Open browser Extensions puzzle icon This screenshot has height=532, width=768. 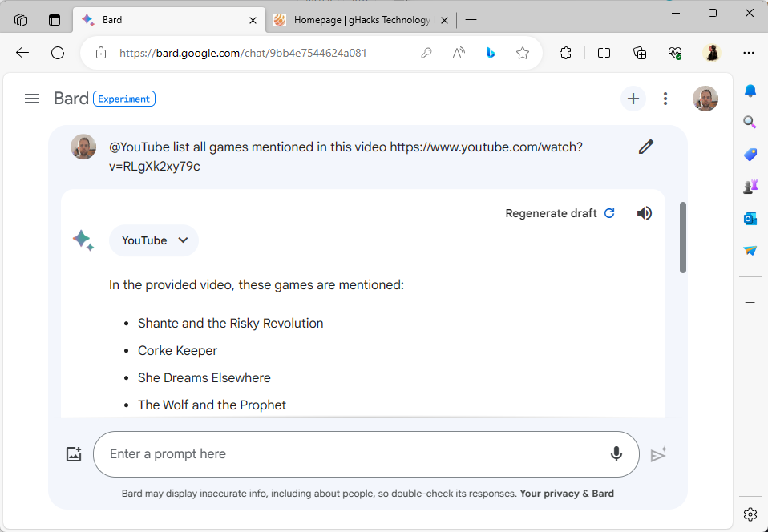pyautogui.click(x=565, y=53)
